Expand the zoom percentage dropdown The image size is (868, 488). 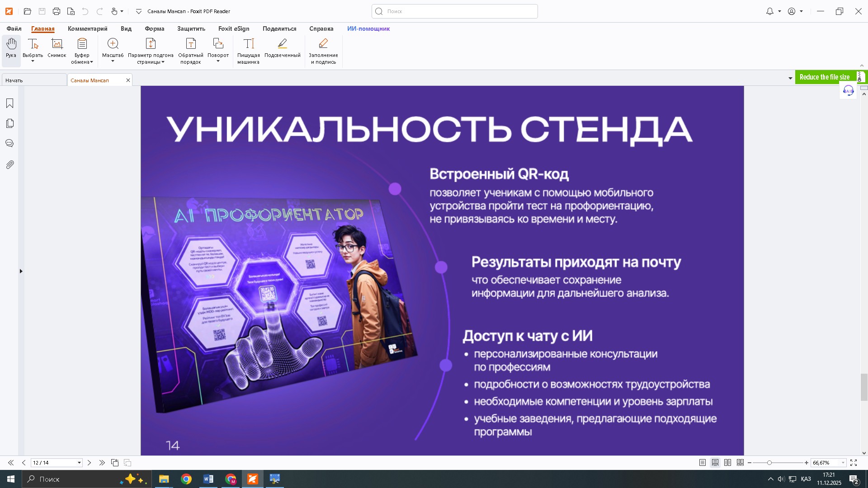(843, 463)
